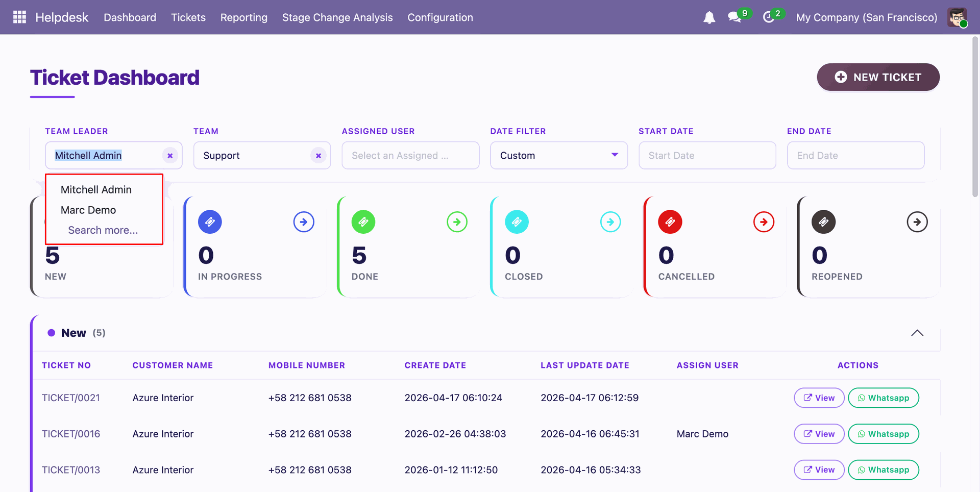Click the End Date input field

pyautogui.click(x=855, y=156)
